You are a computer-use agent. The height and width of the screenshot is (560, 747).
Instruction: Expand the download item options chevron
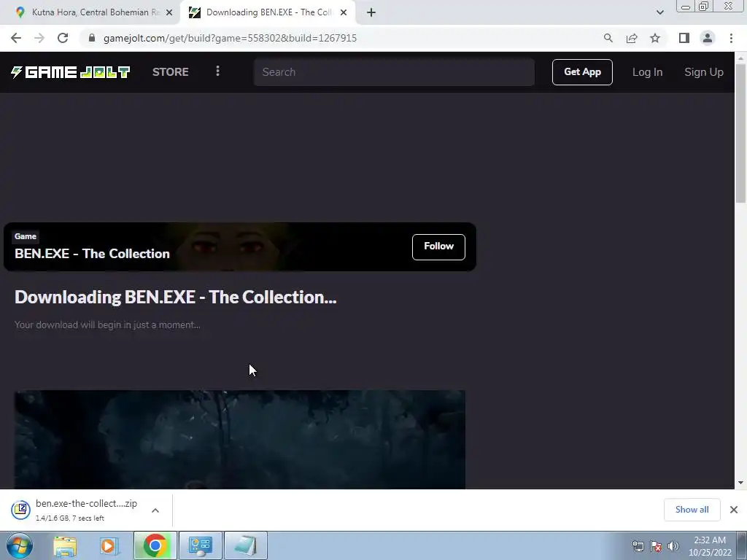(x=155, y=510)
